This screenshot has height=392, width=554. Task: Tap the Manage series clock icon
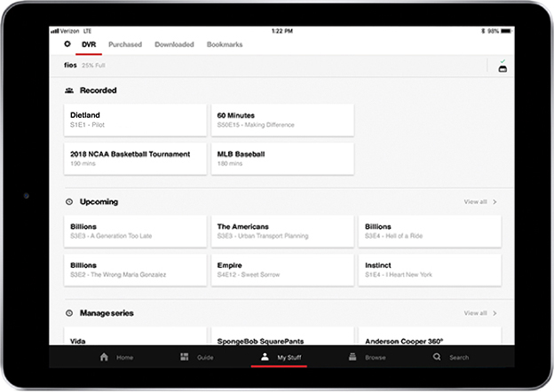69,314
